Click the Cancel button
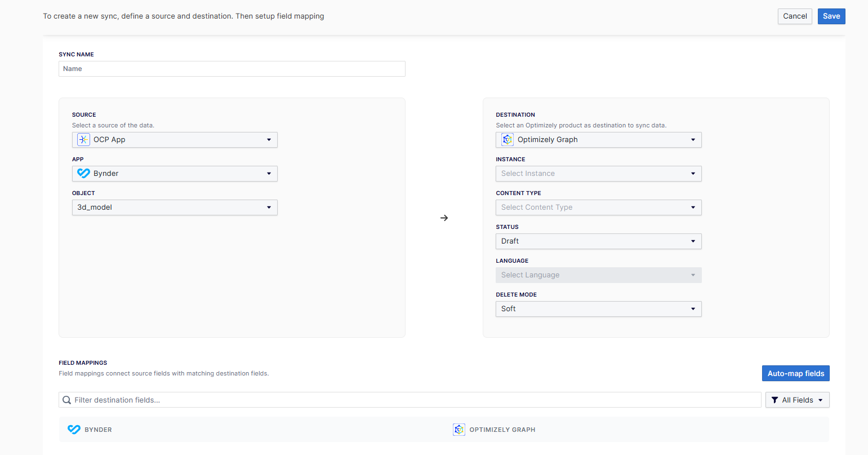This screenshot has width=868, height=455. 795,16
